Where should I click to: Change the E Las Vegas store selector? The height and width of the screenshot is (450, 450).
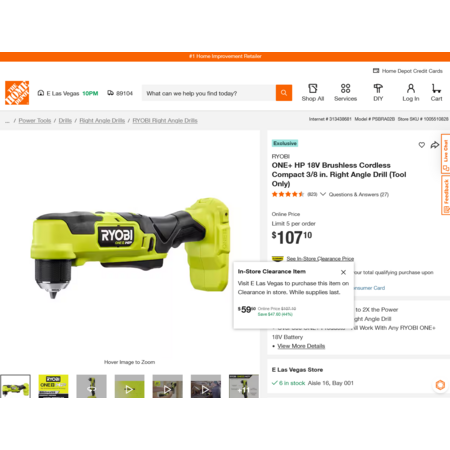(68, 93)
